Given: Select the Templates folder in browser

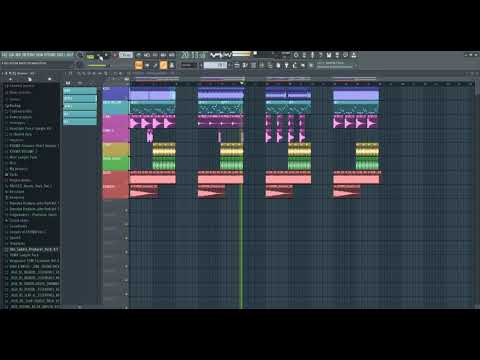Looking at the screenshot, I should (17, 243).
